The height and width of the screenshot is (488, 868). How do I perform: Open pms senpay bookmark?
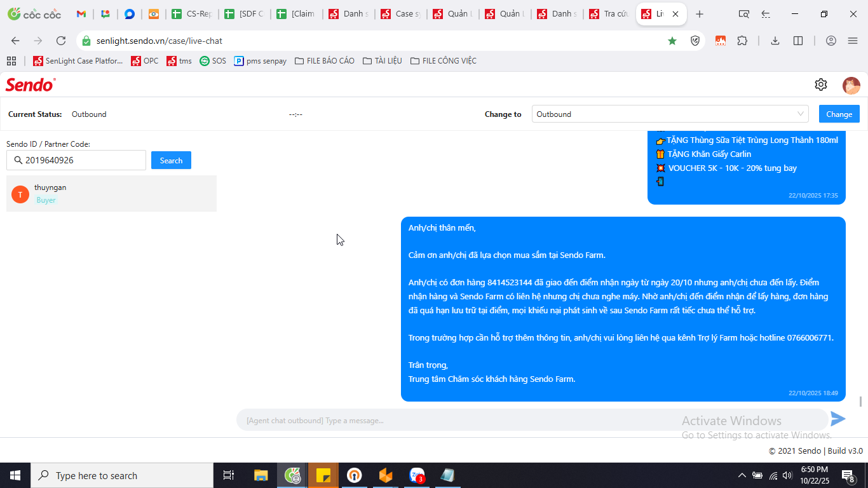(261, 61)
